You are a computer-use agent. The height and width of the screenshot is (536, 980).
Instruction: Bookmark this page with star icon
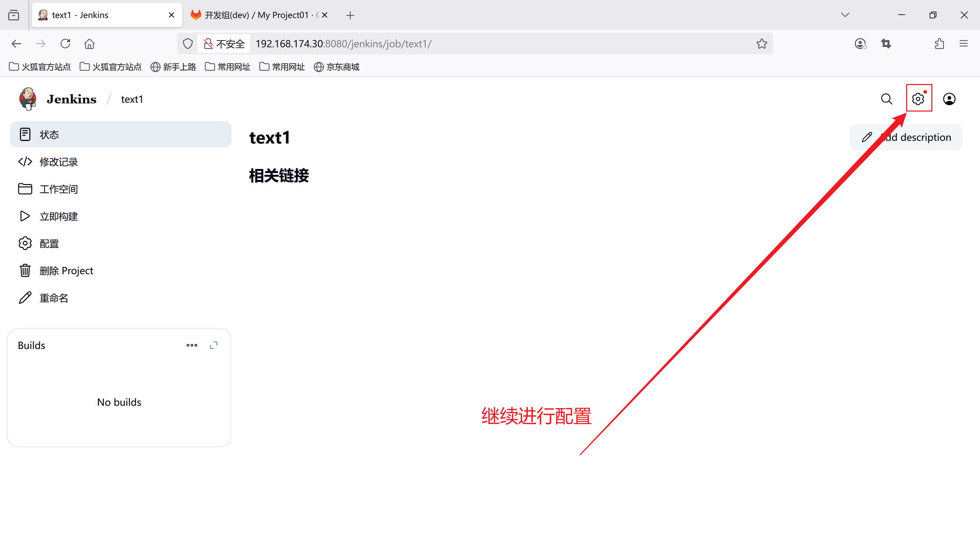click(762, 44)
